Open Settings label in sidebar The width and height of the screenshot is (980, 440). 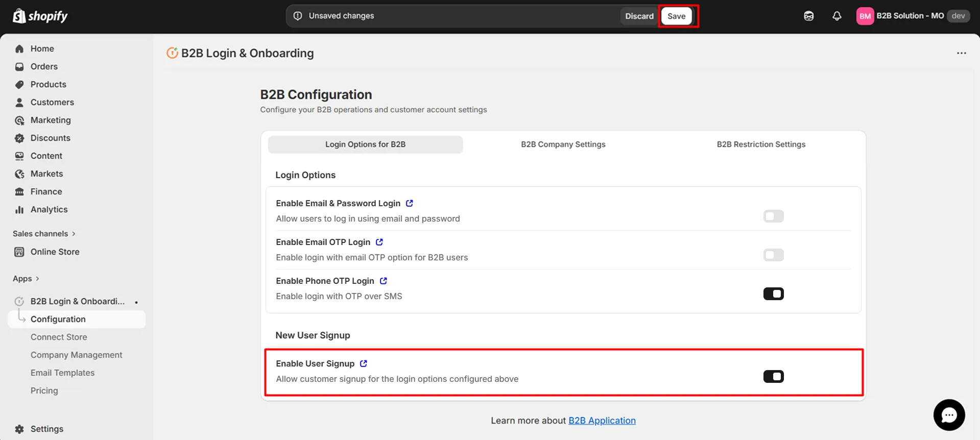[46, 429]
